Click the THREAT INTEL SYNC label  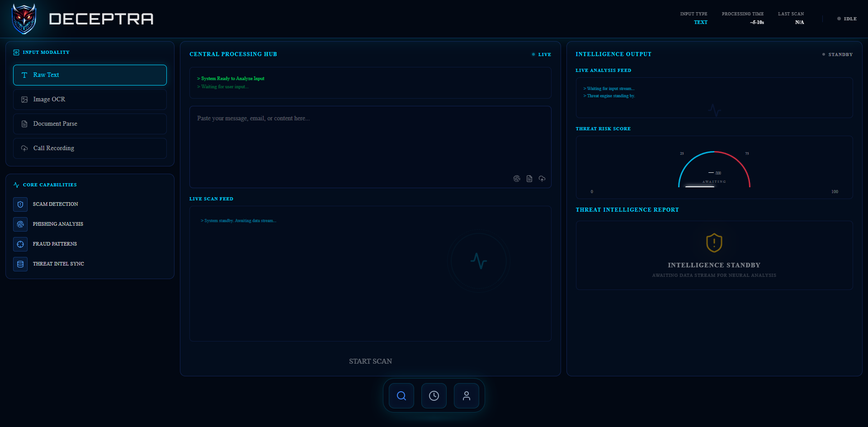click(58, 264)
